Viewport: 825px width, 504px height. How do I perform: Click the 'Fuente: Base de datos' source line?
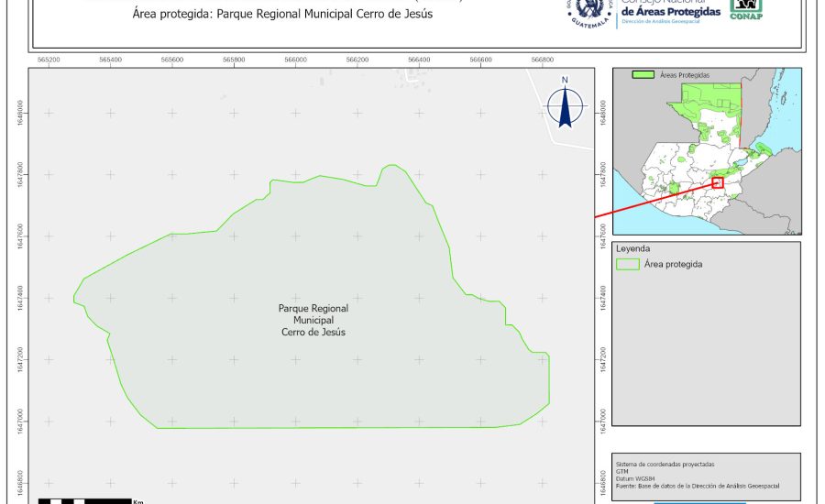(699, 488)
